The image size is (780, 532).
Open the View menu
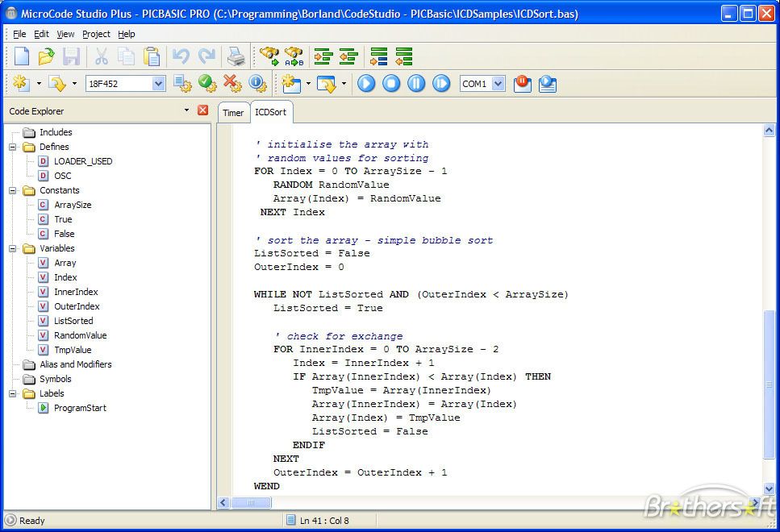point(65,34)
